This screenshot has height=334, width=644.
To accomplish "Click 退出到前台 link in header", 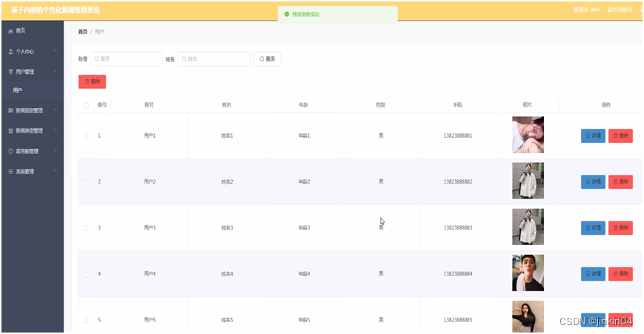I will click(620, 10).
